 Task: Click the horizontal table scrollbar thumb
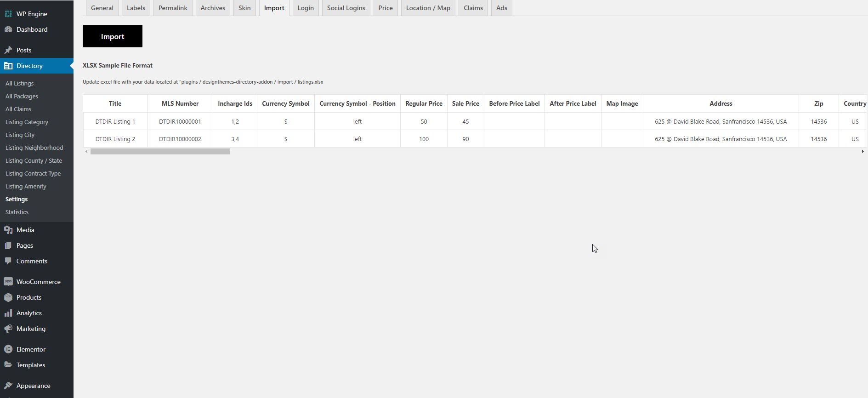coord(160,151)
